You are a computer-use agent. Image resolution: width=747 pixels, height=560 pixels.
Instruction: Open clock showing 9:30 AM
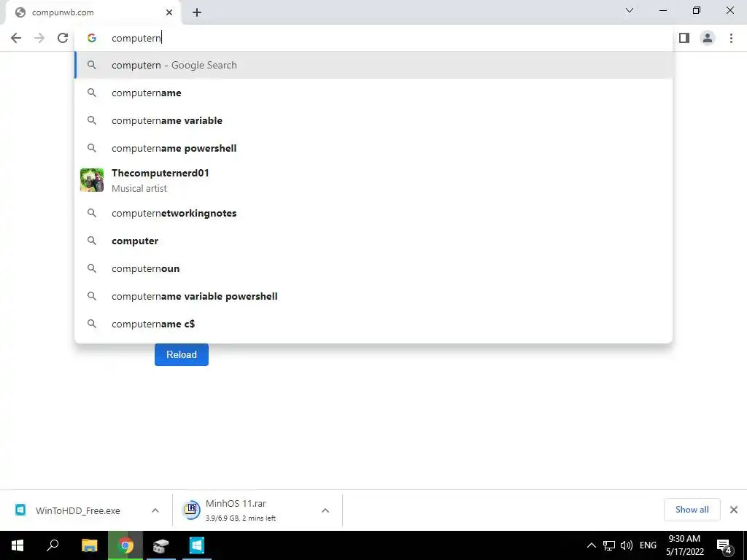click(684, 545)
